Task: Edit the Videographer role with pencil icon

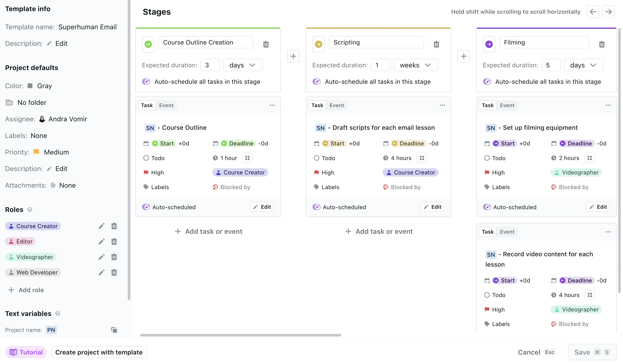Action: coord(101,257)
